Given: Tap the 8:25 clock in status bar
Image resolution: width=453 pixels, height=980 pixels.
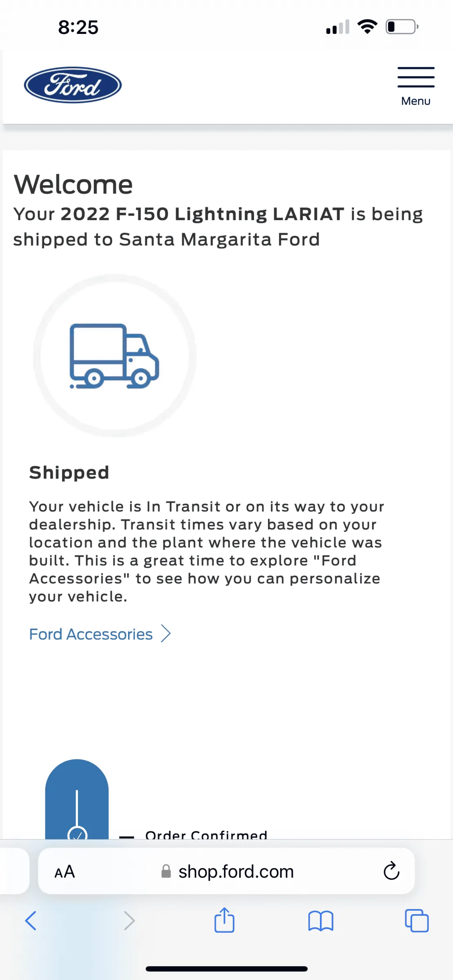Looking at the screenshot, I should click(78, 27).
